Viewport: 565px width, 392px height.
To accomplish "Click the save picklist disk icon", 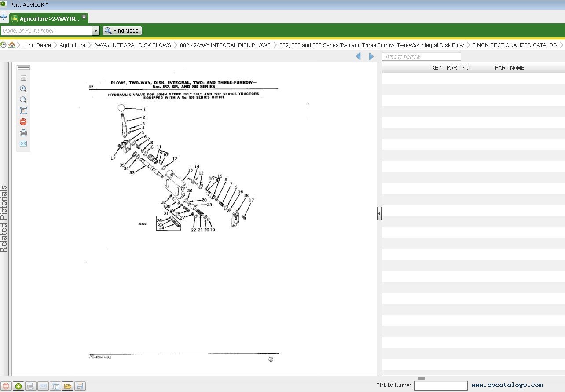I will pyautogui.click(x=80, y=386).
